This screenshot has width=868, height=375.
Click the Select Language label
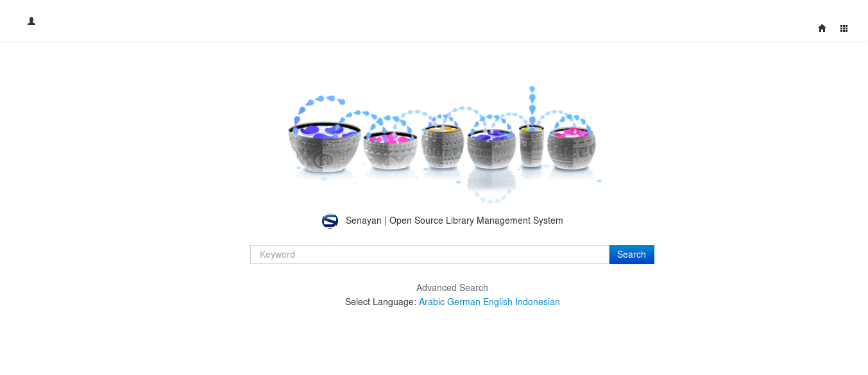click(x=380, y=302)
